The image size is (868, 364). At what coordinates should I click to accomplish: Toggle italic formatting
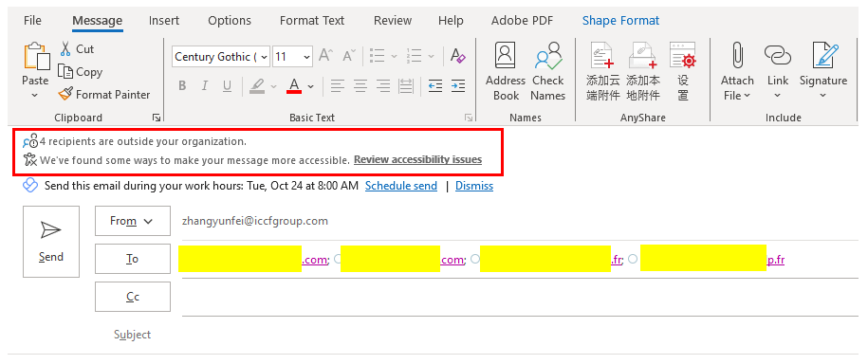(x=204, y=85)
